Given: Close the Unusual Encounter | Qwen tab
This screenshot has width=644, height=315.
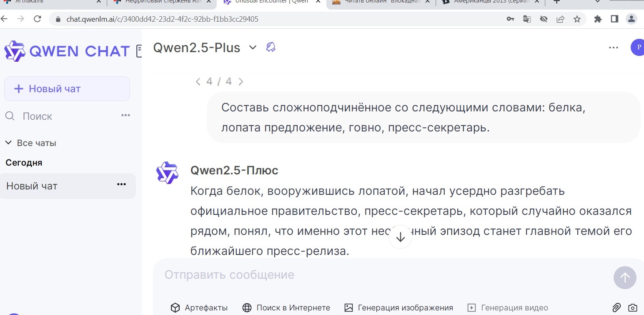Looking at the screenshot, I should (x=317, y=2).
